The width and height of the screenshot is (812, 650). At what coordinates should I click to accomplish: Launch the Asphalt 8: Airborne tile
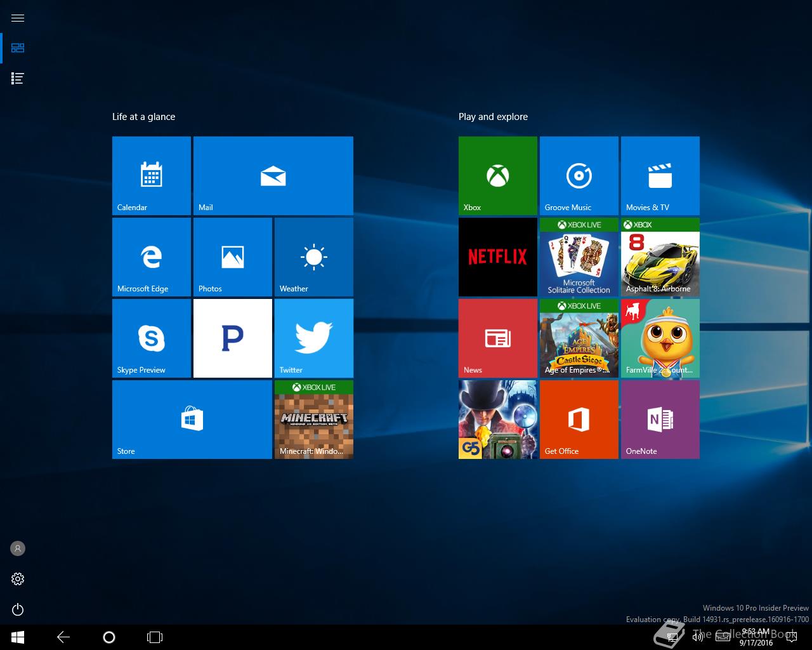[x=660, y=257]
